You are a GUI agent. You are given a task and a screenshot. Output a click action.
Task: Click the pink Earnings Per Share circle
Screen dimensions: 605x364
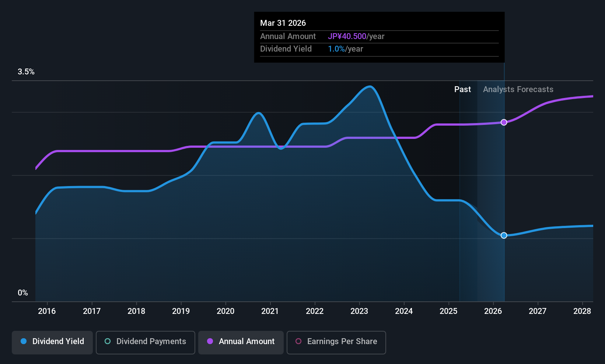click(x=298, y=341)
